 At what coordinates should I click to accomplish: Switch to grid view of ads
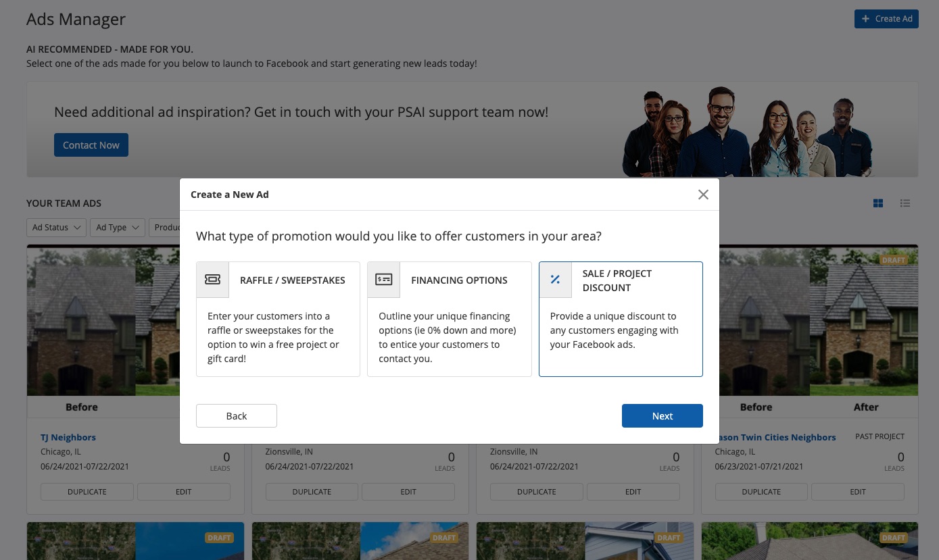click(878, 203)
